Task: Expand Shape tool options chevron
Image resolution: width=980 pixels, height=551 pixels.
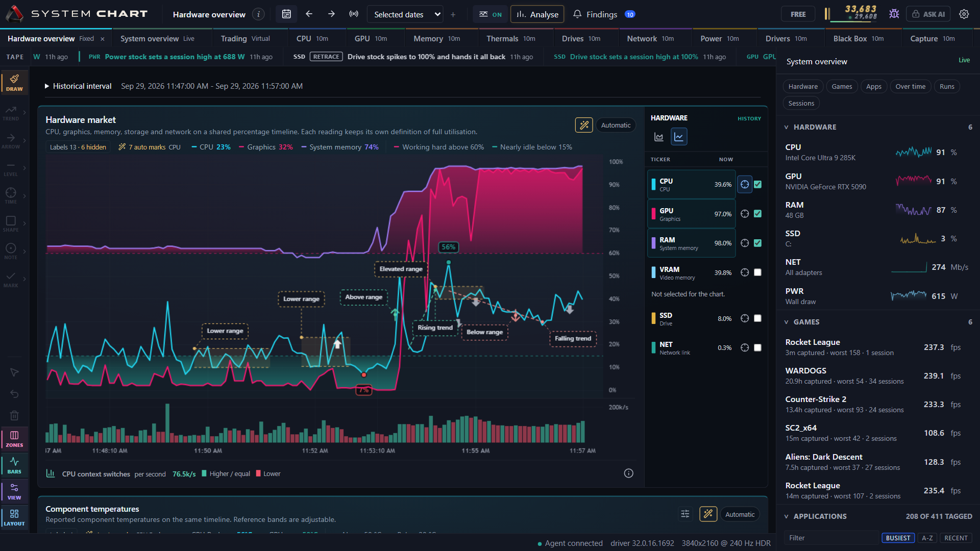Action: 24,223
